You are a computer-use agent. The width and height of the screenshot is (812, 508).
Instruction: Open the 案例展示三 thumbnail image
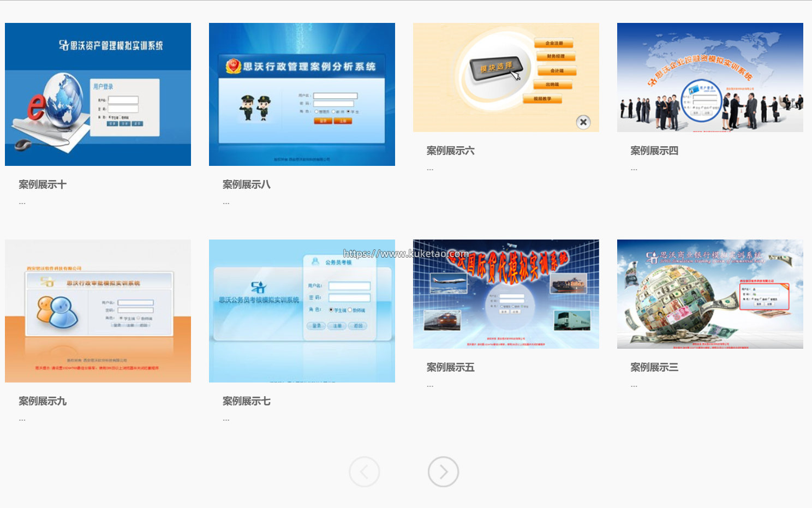[x=710, y=294]
